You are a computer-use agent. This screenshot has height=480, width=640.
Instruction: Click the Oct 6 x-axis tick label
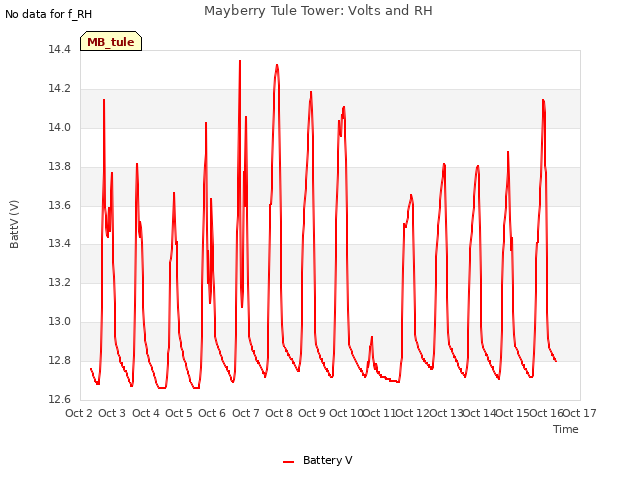pos(212,413)
